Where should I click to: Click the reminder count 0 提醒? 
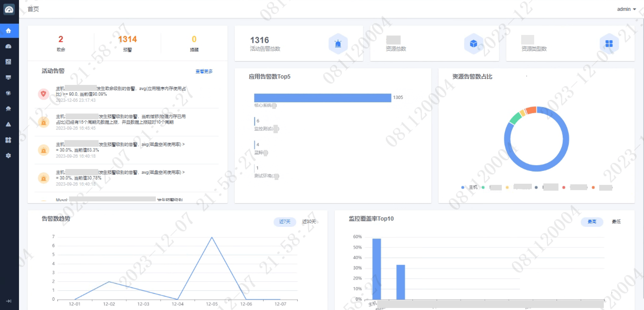coord(194,43)
